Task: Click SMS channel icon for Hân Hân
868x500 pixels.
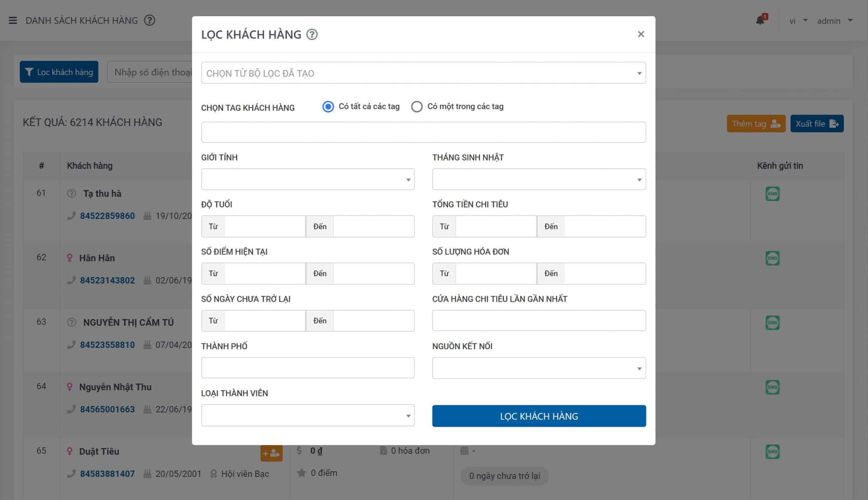Action: pyautogui.click(x=772, y=258)
